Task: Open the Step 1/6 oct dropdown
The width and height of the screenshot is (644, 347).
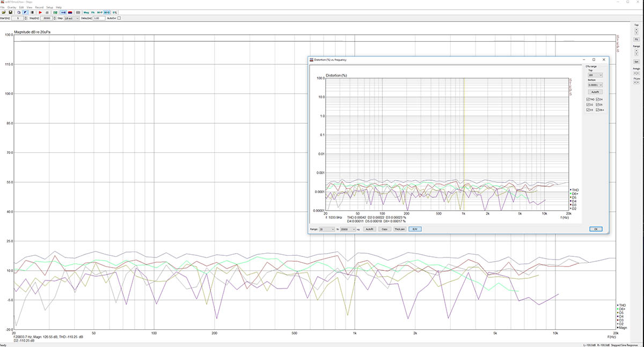Action: tap(71, 18)
